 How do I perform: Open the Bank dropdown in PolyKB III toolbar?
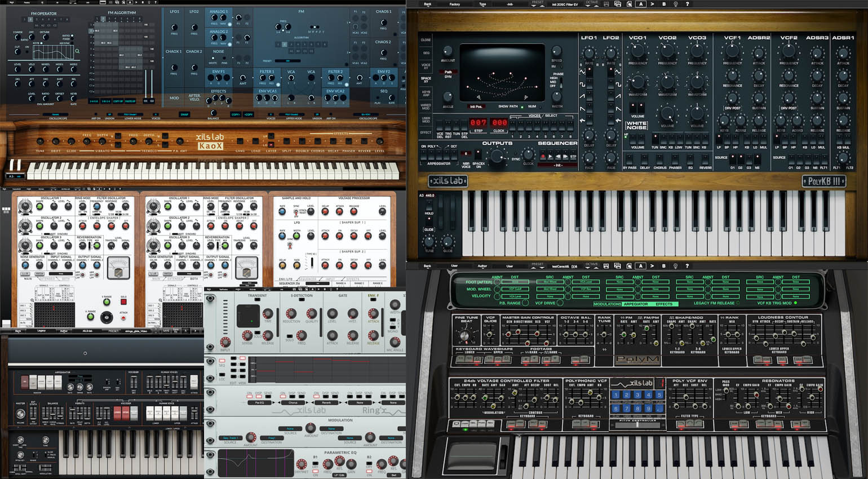pyautogui.click(x=427, y=4)
